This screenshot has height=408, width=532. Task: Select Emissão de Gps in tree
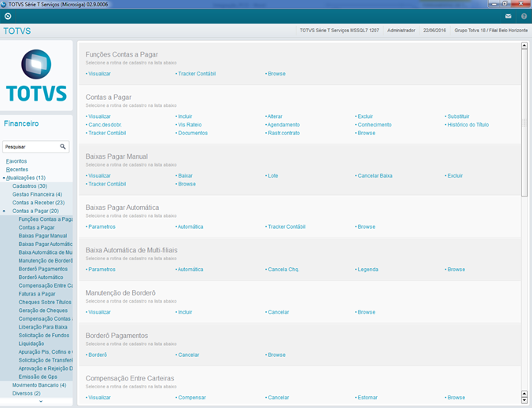[x=38, y=377]
